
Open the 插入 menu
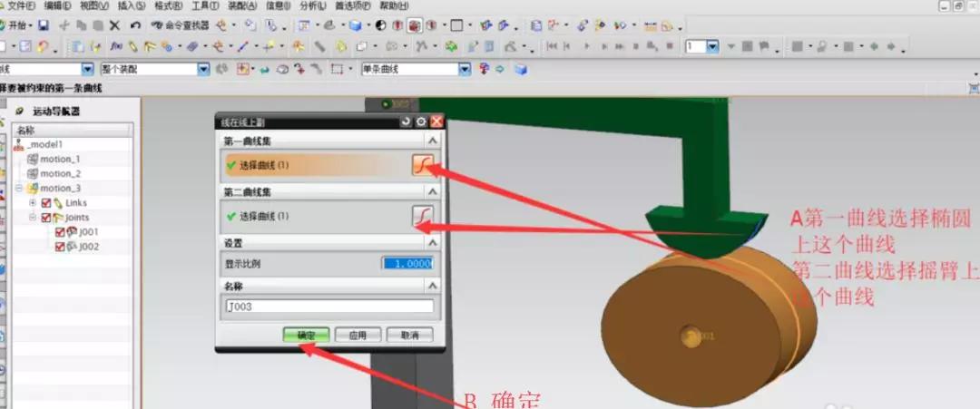132,5
